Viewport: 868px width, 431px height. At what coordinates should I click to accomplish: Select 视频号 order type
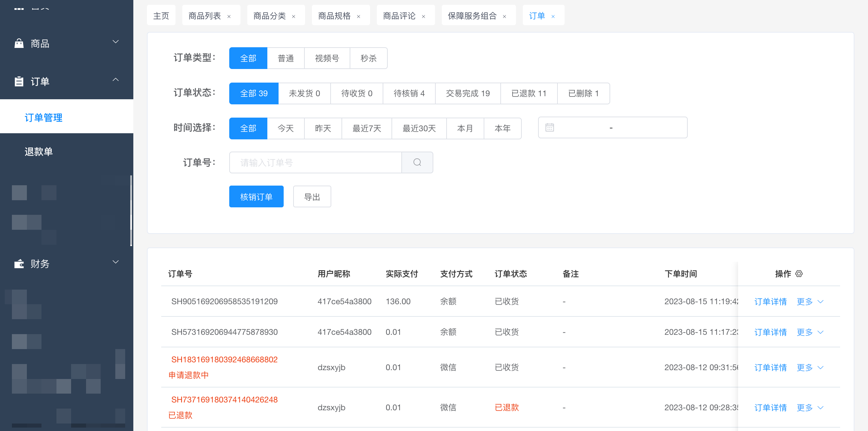327,58
